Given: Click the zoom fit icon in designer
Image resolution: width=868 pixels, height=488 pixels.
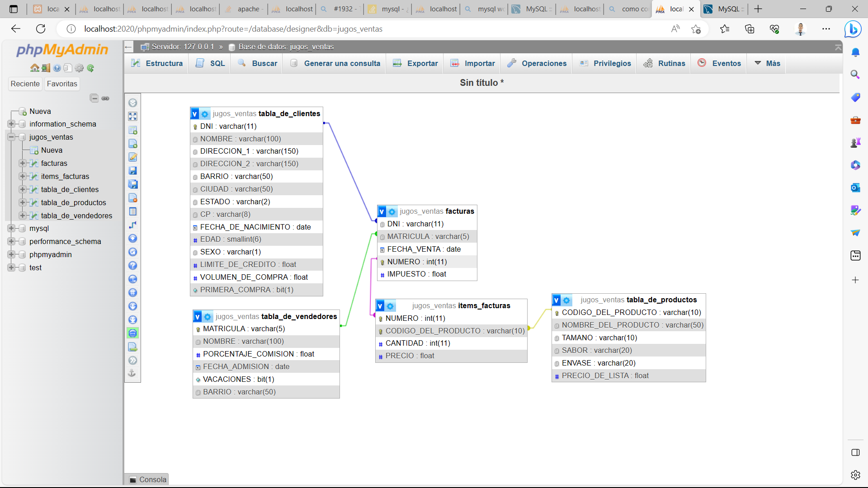Looking at the screenshot, I should [132, 116].
